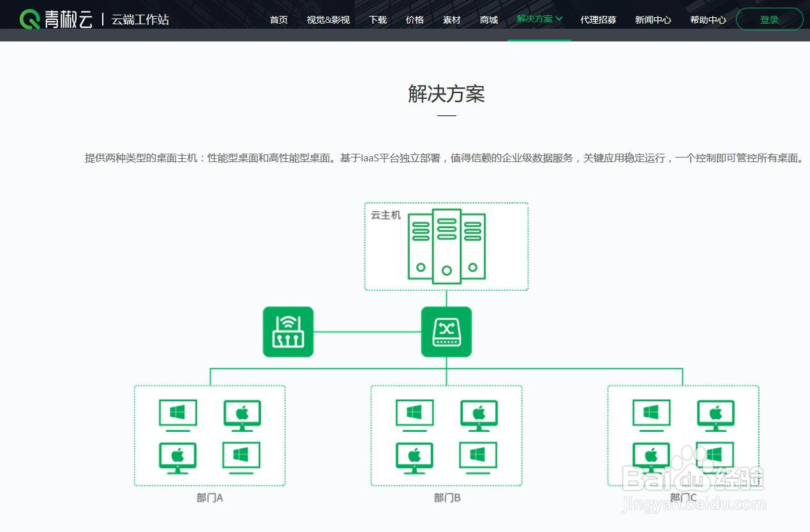Click the dashed 部门A group box
This screenshot has height=532, width=810.
pos(209,435)
